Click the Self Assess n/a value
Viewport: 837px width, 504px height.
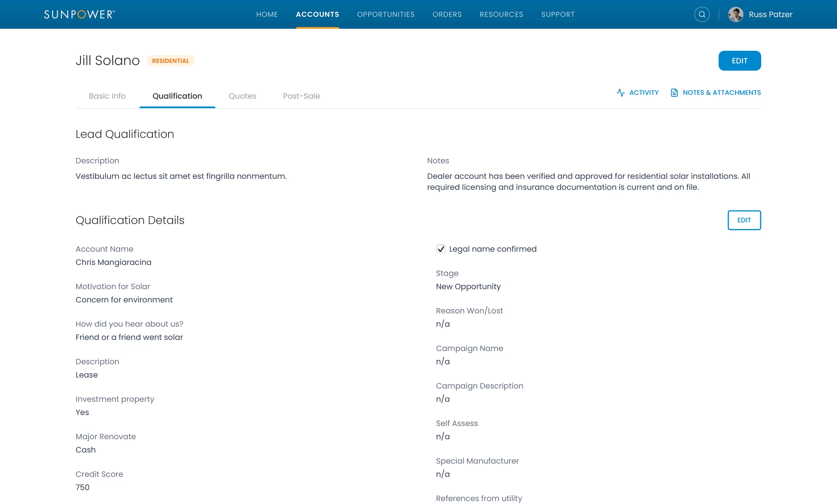(443, 436)
